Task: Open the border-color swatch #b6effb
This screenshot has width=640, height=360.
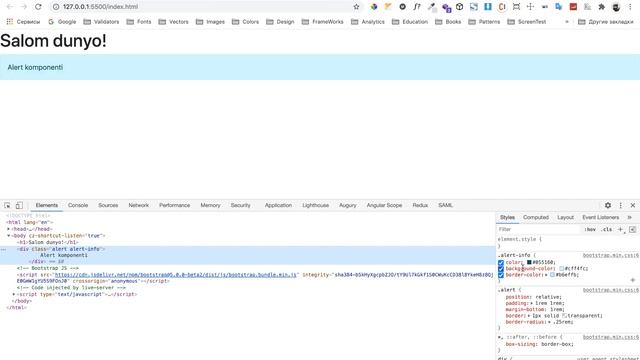Action: point(552,275)
